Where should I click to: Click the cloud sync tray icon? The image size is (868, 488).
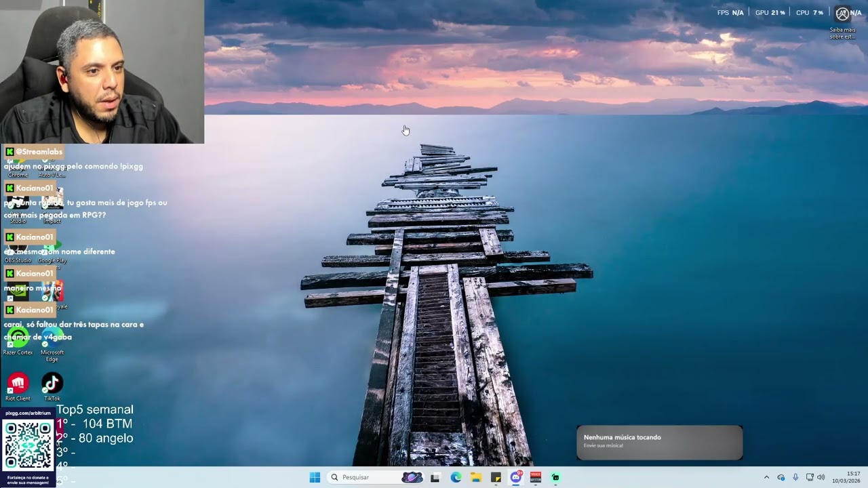point(781,477)
